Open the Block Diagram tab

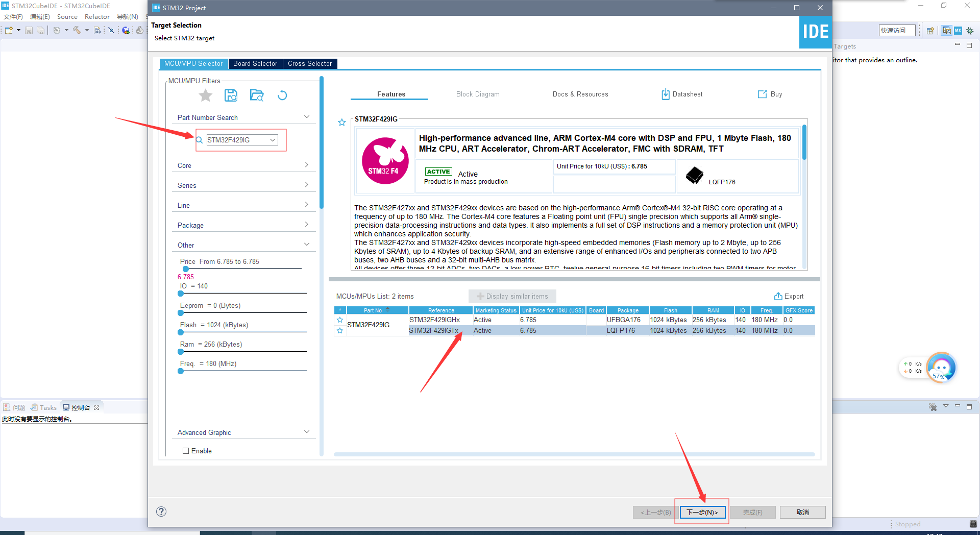478,94
